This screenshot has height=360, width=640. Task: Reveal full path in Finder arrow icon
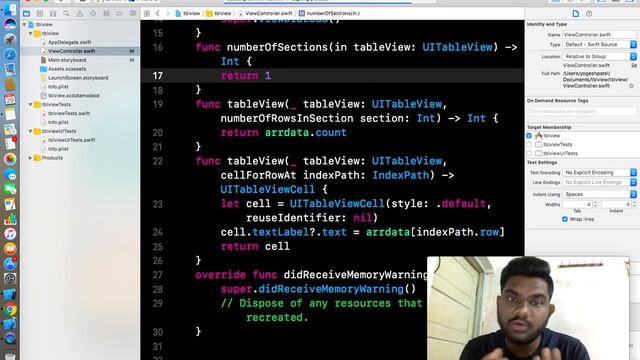click(631, 86)
